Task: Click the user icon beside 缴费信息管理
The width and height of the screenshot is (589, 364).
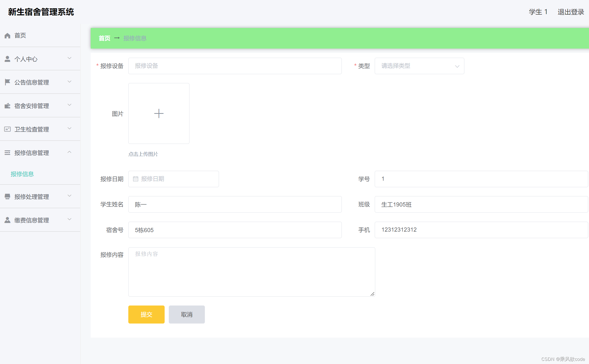Action: 7,220
